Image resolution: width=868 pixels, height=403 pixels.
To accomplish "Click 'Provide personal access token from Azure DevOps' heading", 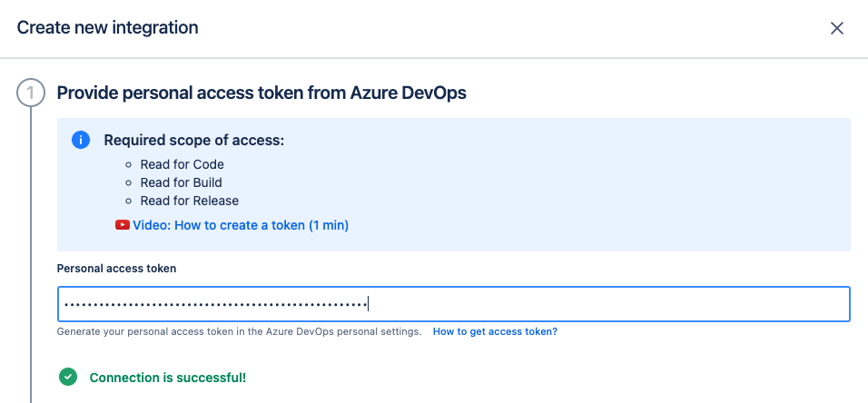I will [261, 93].
